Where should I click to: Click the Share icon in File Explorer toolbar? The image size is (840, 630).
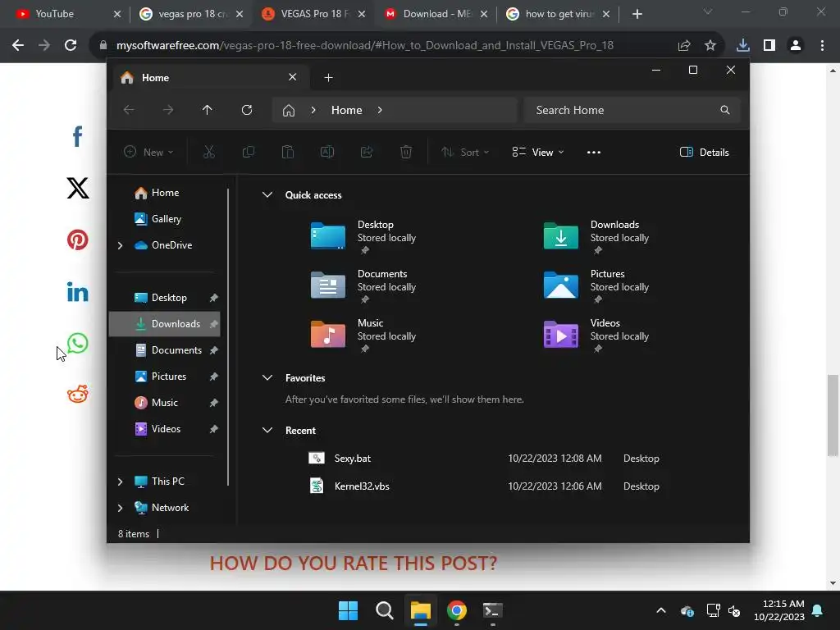click(367, 152)
